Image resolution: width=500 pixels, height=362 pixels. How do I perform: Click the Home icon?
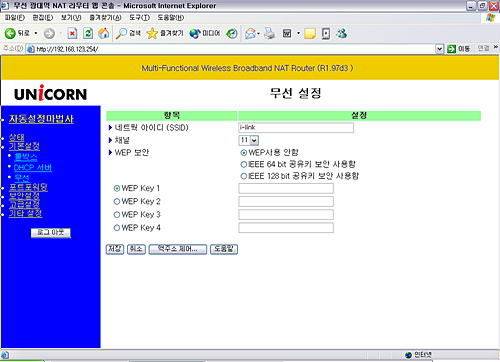[x=104, y=33]
